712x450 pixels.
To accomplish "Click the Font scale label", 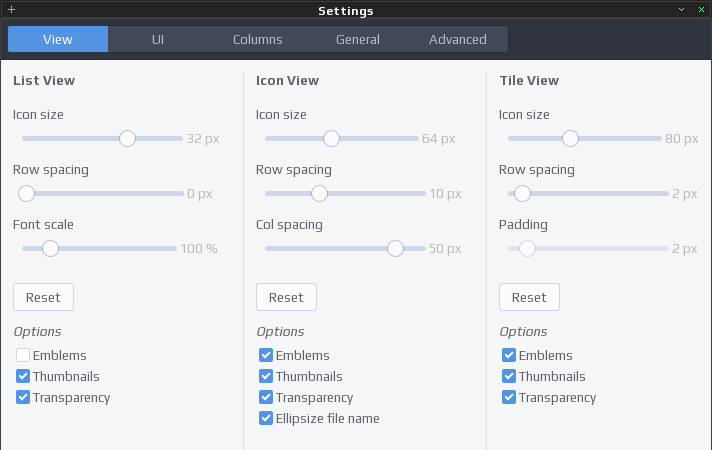I will pyautogui.click(x=43, y=224).
